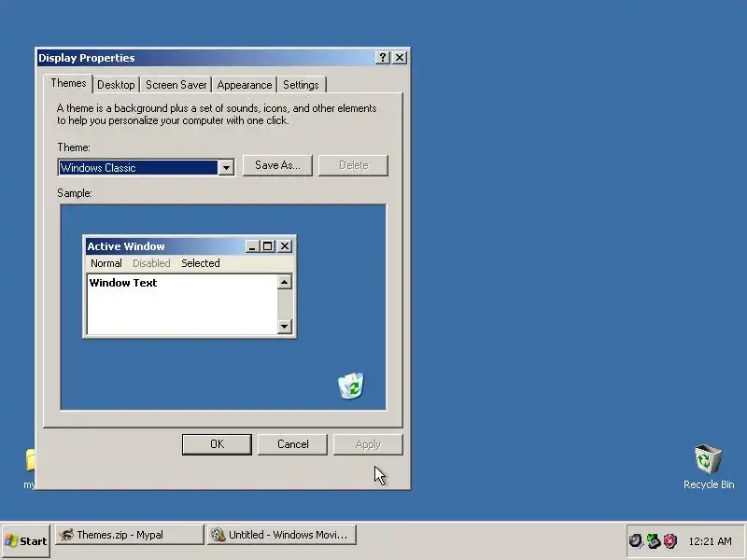
Task: Expand the Theme dropdown arrow
Action: 226,168
